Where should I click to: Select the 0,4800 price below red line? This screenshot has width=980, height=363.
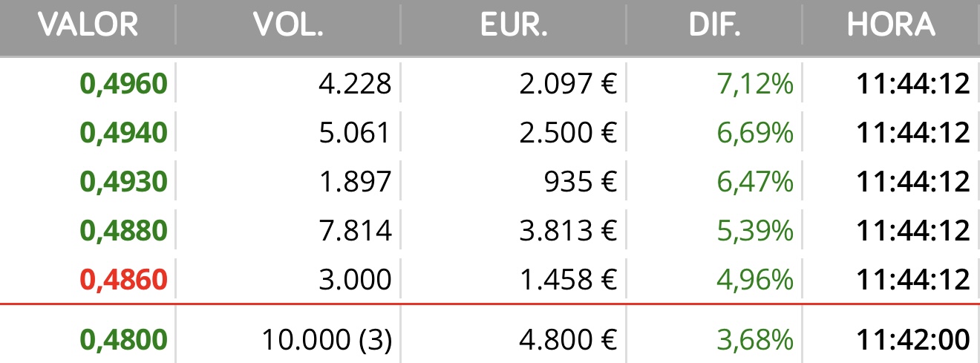(124, 340)
